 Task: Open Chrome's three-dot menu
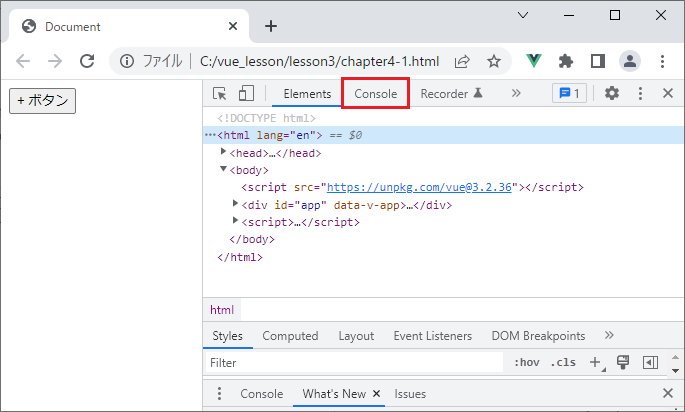(662, 61)
